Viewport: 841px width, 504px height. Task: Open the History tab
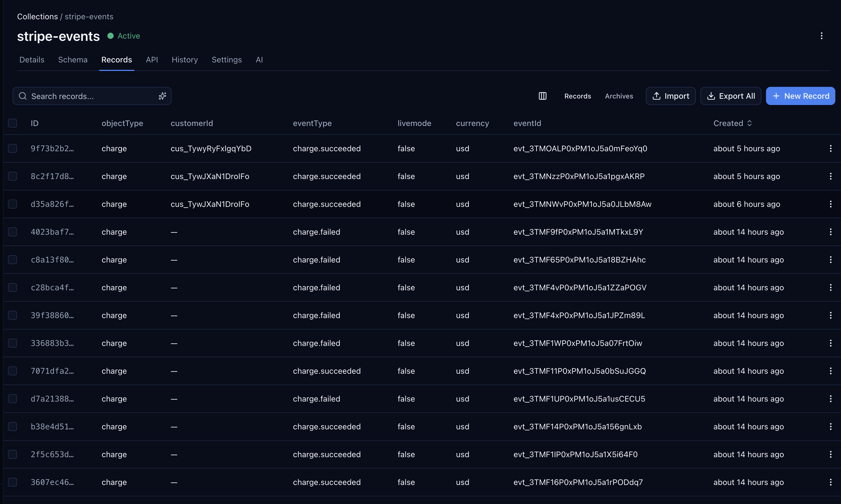(x=185, y=60)
